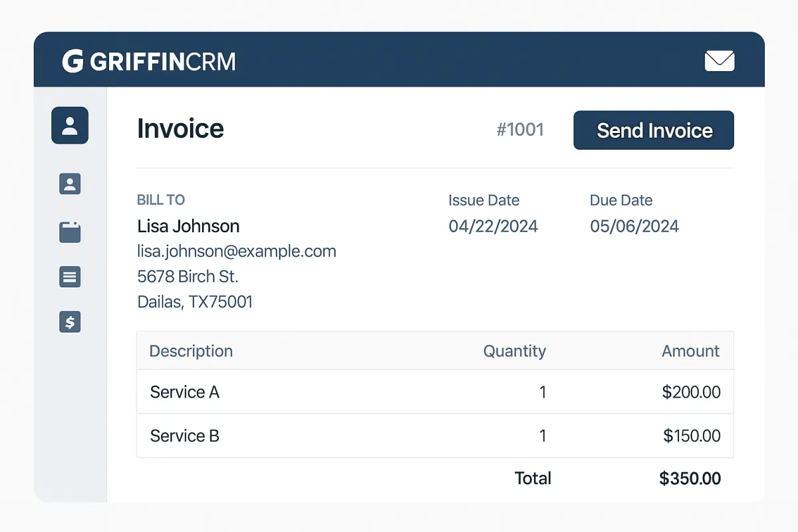Open the list documents sidebar icon
Image resolution: width=798 pixels, height=532 pixels.
coord(70,277)
